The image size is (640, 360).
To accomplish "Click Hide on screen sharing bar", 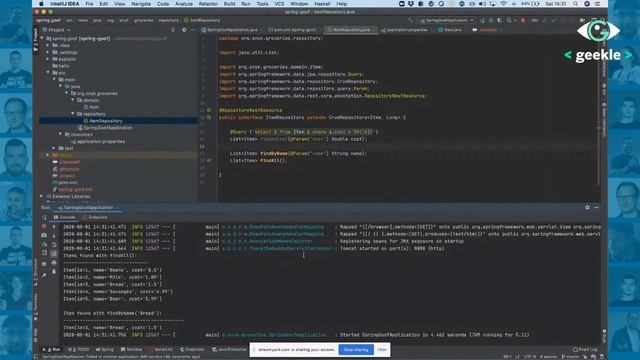I will [x=382, y=350].
